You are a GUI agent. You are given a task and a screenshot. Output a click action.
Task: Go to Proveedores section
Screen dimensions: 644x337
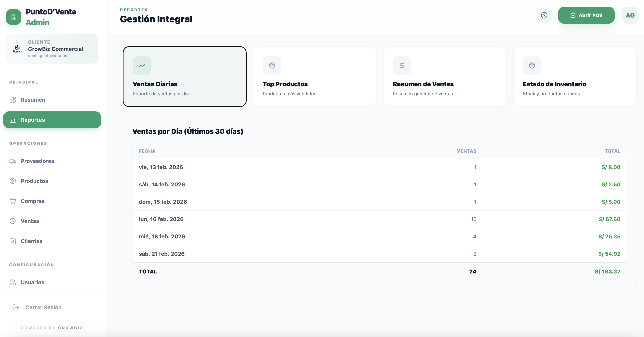[x=52, y=161]
